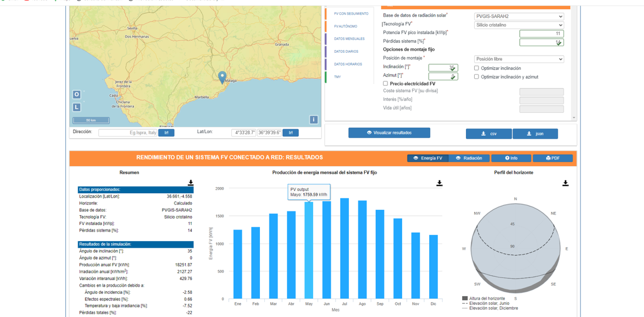Download the Perfil del horizonte chart
Screen dimensions: 644x317
point(565,183)
